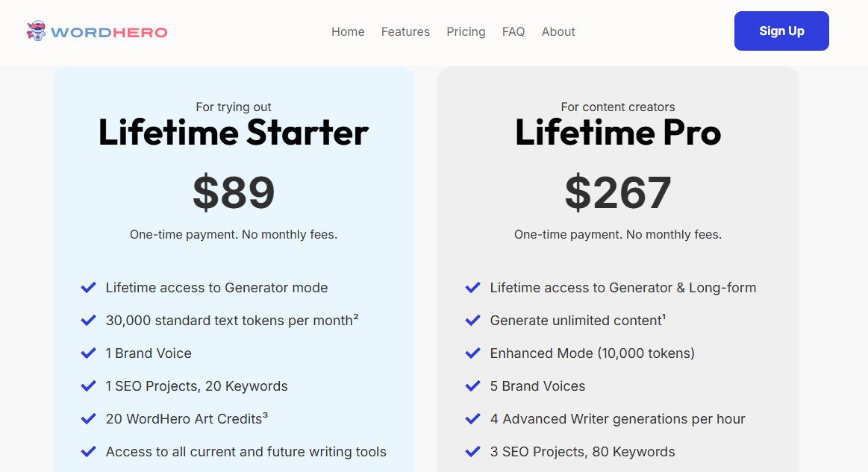Click checkmark next to "1 Brand Voice"
Image resolution: width=868 pixels, height=472 pixels.
click(88, 353)
